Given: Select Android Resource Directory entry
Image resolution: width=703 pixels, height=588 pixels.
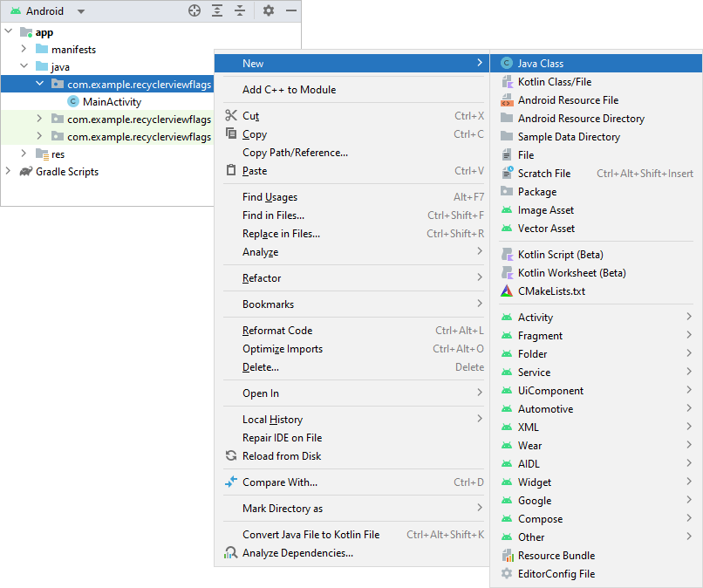Looking at the screenshot, I should [x=597, y=119].
